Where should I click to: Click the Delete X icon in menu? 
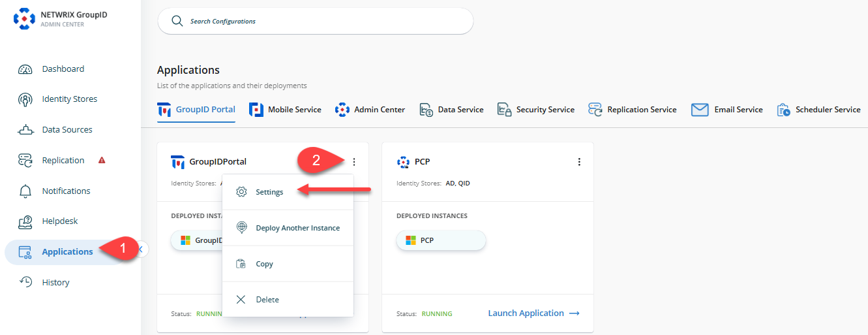(x=241, y=300)
